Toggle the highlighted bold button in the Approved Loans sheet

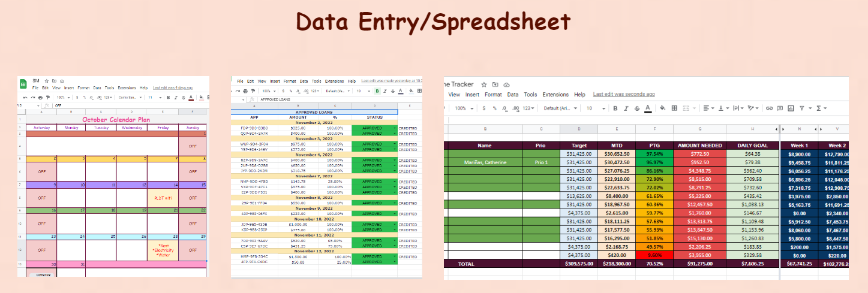coord(377,91)
